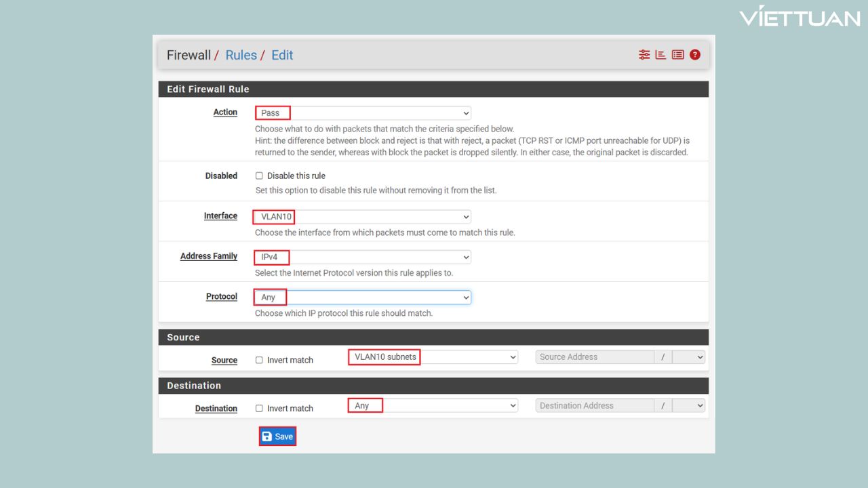Image resolution: width=868 pixels, height=488 pixels.
Task: Click the status bar-chart icon in header
Action: pyautogui.click(x=660, y=55)
